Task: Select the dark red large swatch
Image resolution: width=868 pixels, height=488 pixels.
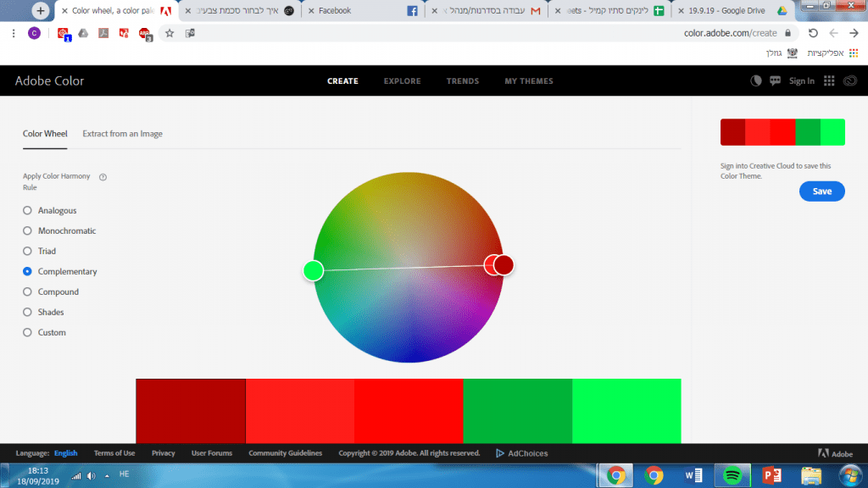Action: click(191, 411)
